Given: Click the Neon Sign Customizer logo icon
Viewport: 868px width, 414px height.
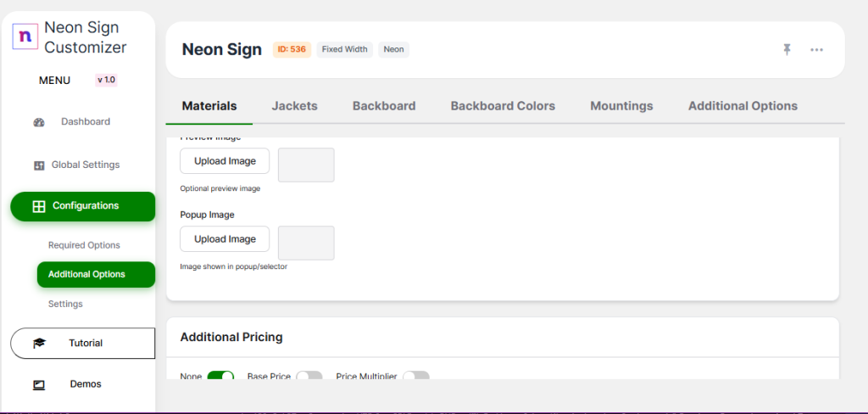Looking at the screenshot, I should point(26,36).
